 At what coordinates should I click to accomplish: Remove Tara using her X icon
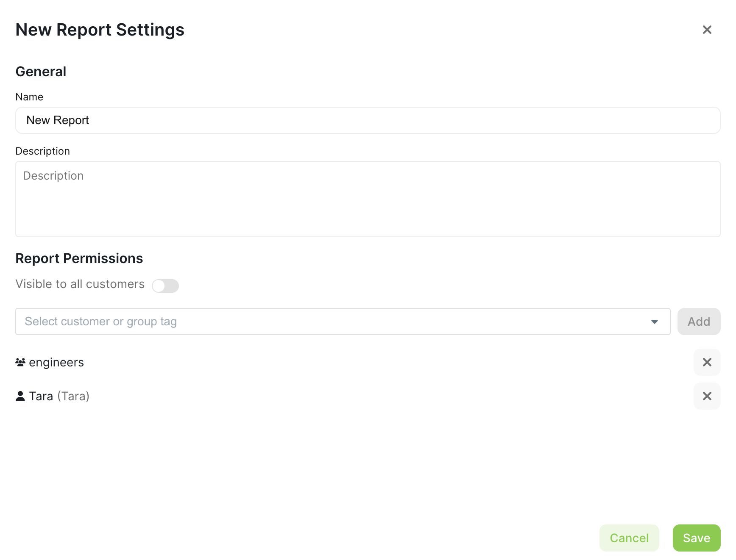coord(707,396)
